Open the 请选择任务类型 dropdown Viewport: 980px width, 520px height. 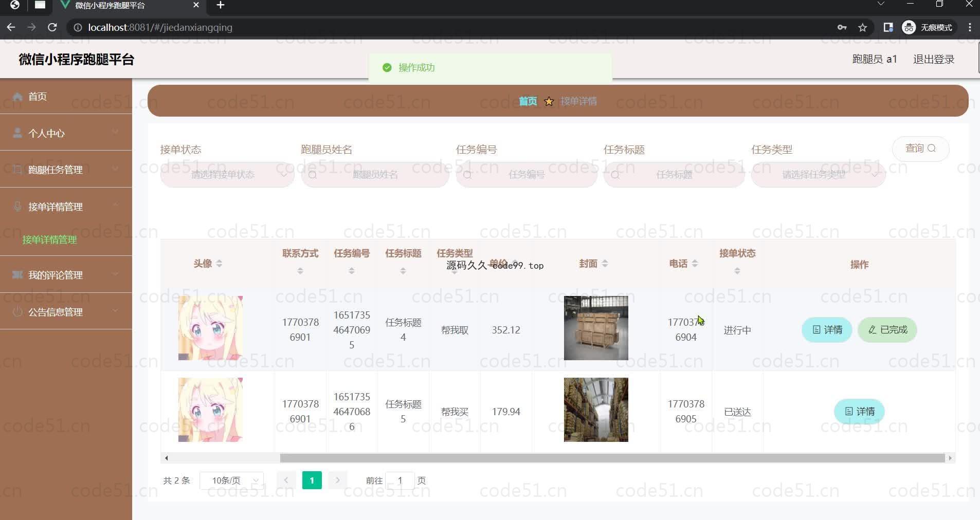click(x=818, y=175)
